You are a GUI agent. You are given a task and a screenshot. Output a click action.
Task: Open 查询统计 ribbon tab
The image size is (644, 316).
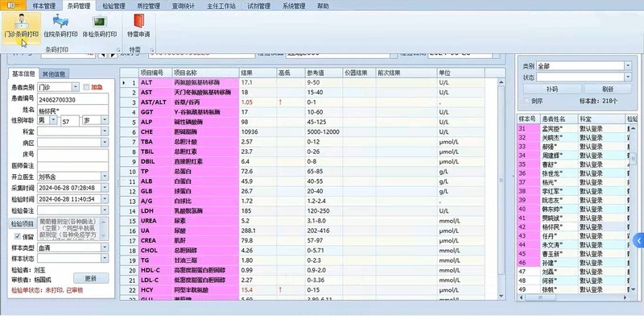coord(184,6)
